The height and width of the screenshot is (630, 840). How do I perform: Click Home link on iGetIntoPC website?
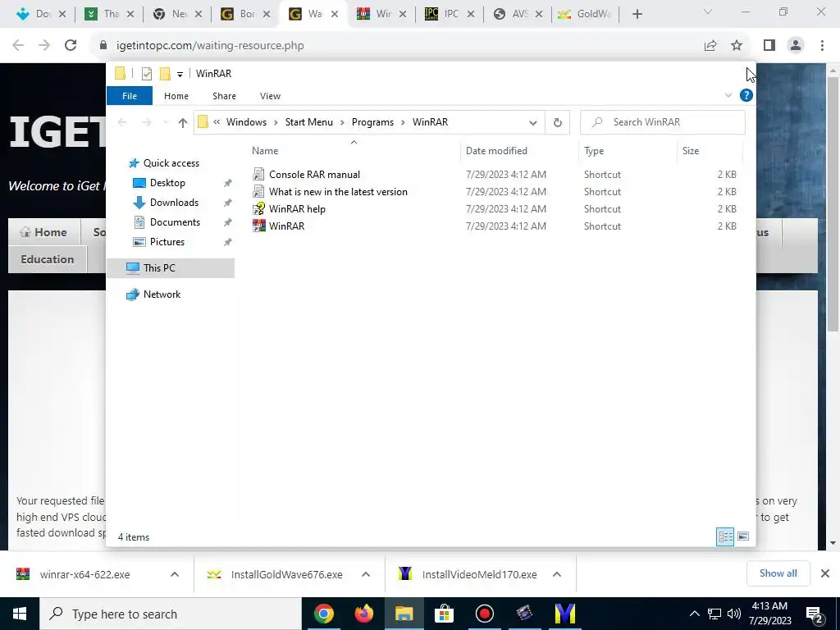pyautogui.click(x=44, y=232)
